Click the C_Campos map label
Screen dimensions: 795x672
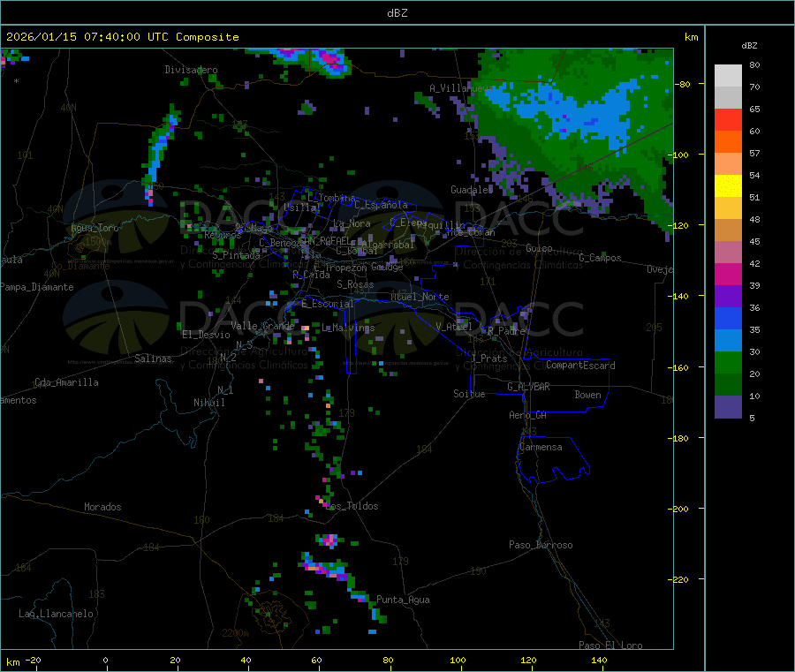(x=600, y=258)
